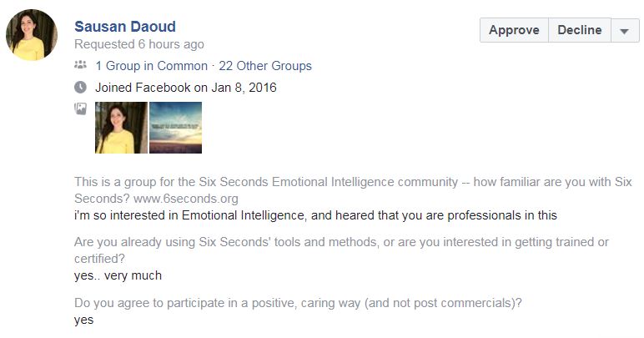The image size is (644, 338).
Task: Click Sausan Daoud's round profile avatar
Action: (x=32, y=35)
